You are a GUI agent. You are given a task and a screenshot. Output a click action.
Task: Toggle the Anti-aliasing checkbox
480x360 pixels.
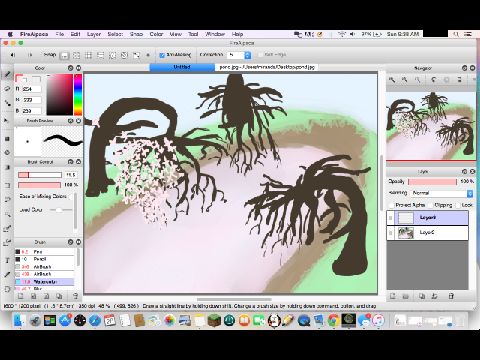click(162, 55)
